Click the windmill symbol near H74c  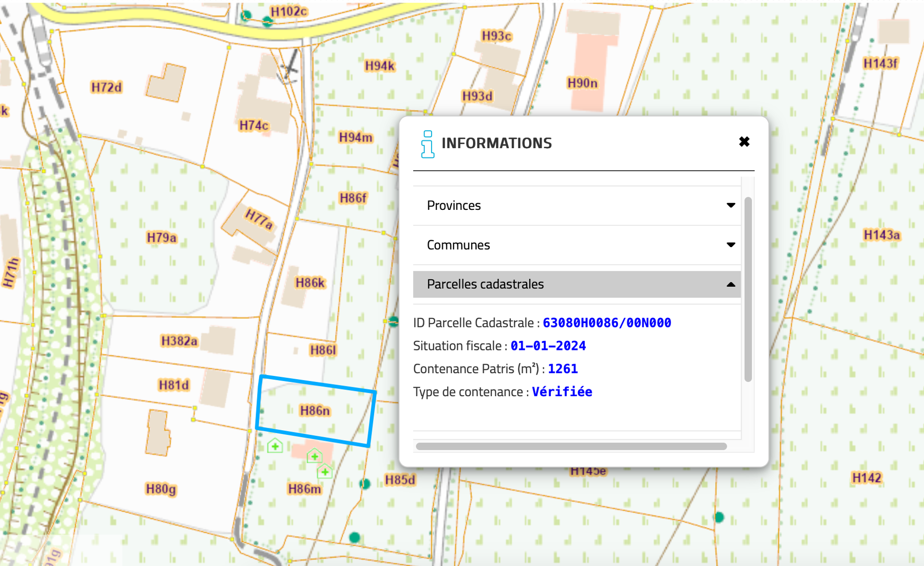pos(290,68)
